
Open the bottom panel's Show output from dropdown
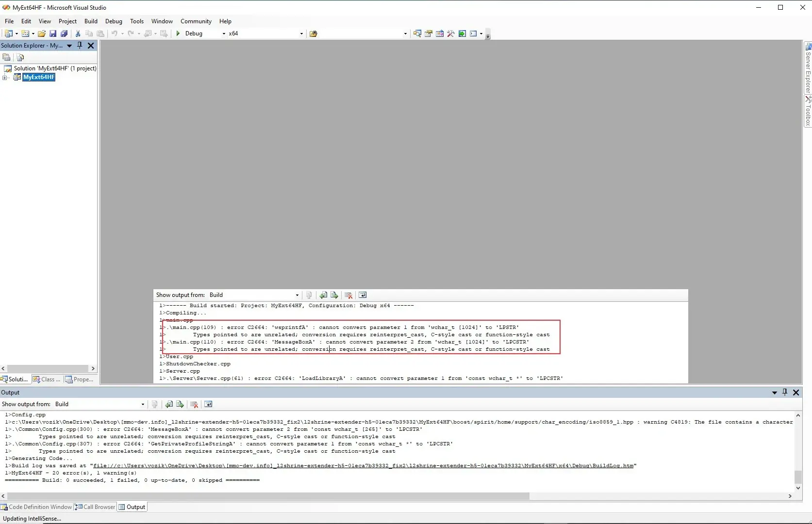pos(143,404)
